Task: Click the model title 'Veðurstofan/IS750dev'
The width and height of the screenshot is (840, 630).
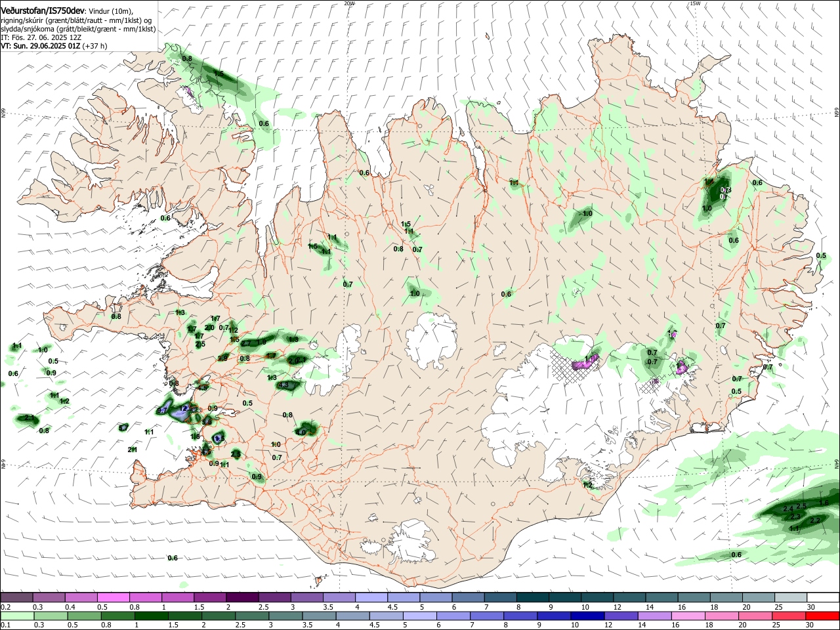Action: [x=43, y=11]
